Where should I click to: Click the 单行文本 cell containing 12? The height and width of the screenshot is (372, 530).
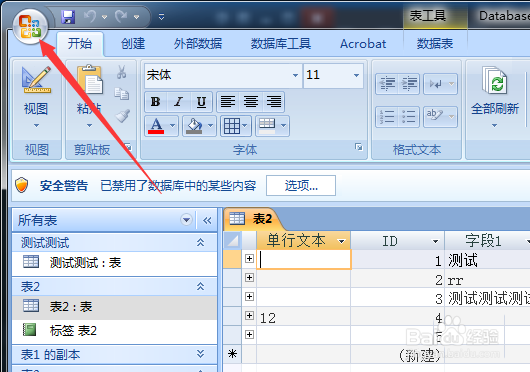[x=304, y=317]
